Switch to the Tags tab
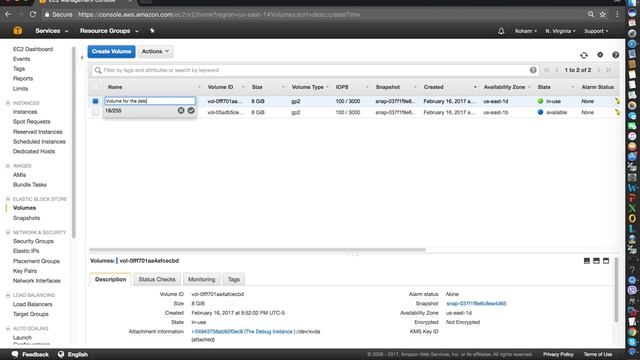This screenshot has height=360, width=640. pyautogui.click(x=233, y=280)
